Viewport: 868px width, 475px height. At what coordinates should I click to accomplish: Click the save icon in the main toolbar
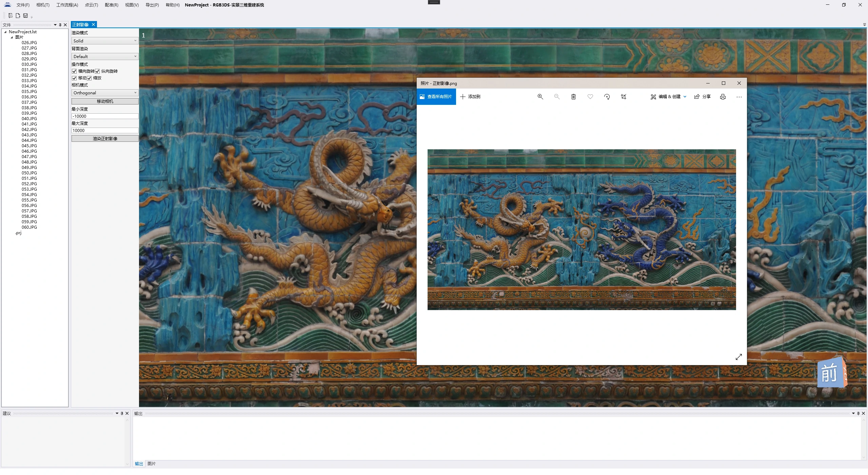pos(25,16)
